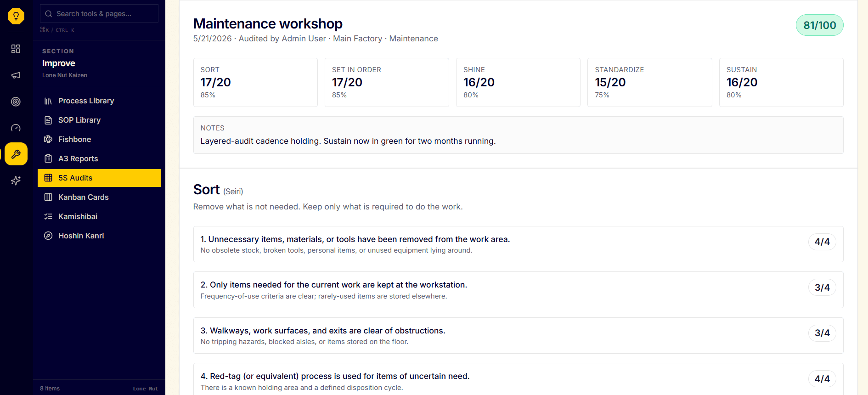868x395 pixels.
Task: Click the Kamishibai checklist icon
Action: 48,217
